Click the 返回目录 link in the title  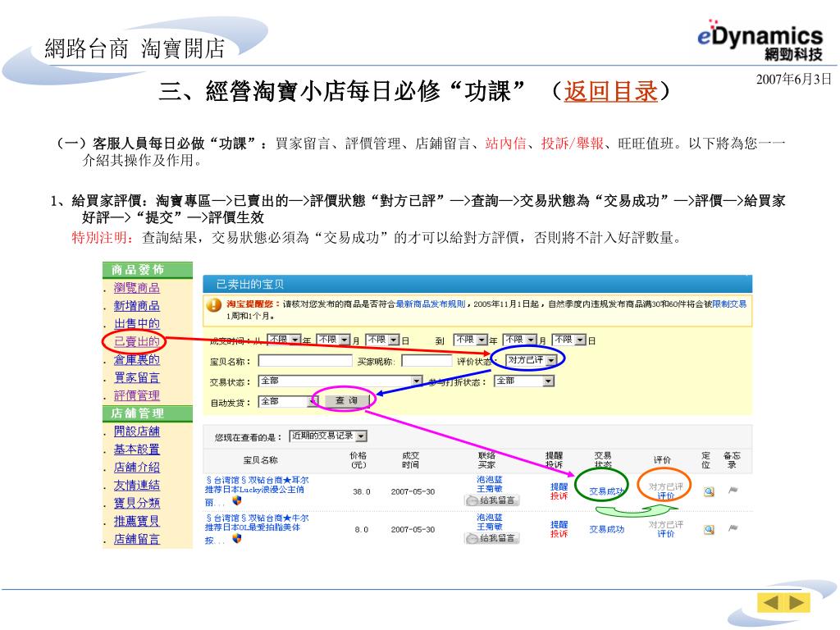610,91
